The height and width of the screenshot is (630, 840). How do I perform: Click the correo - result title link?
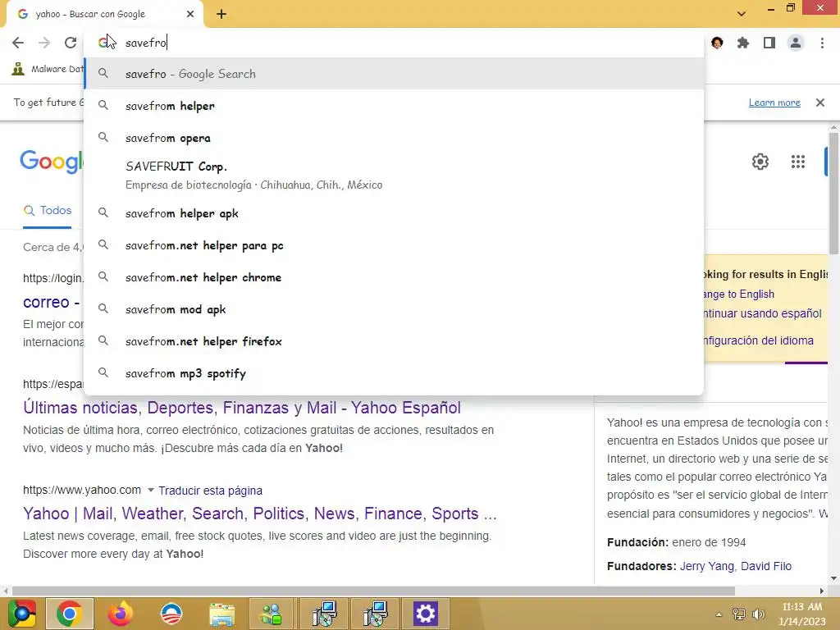pyautogui.click(x=52, y=302)
